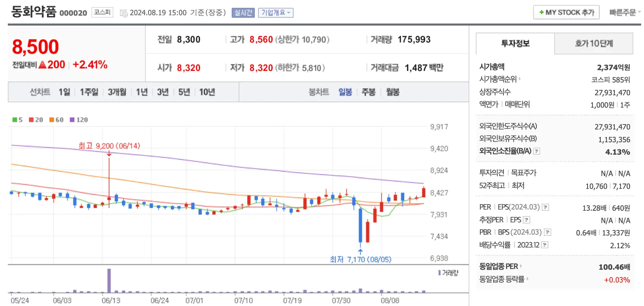Click the 고가 value 8,560

pyautogui.click(x=261, y=40)
